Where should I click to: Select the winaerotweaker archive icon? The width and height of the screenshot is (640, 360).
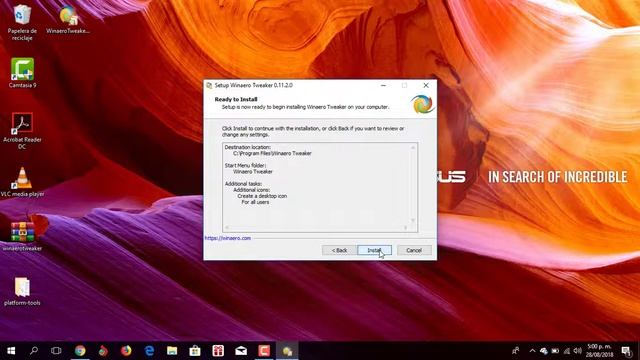22,236
